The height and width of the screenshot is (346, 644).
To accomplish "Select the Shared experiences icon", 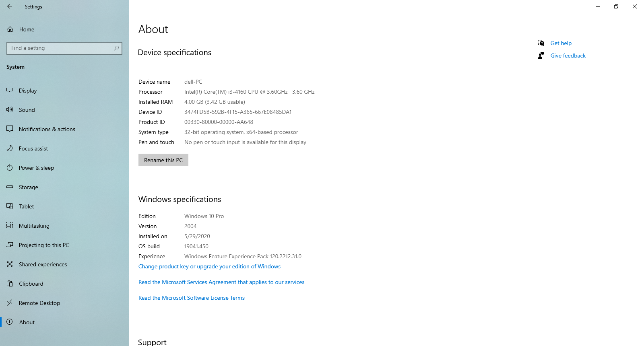I will [x=10, y=264].
